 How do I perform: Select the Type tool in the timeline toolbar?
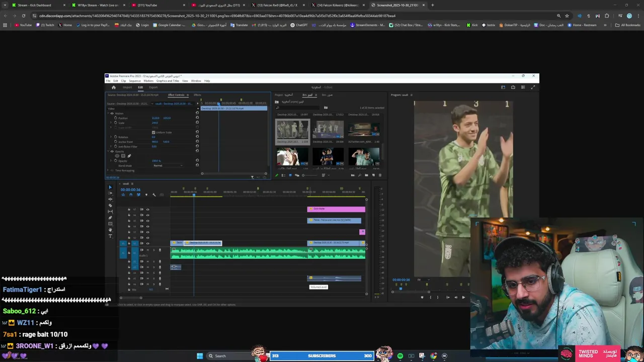(x=110, y=236)
